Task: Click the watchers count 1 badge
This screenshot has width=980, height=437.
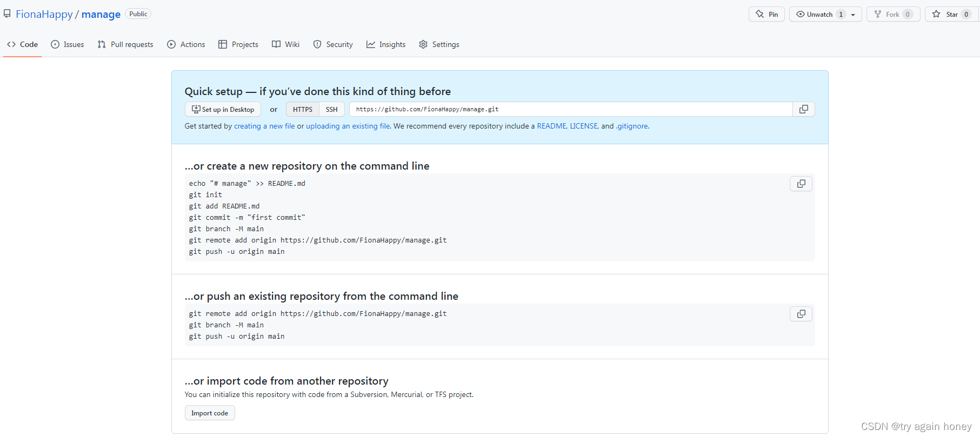Action: (841, 14)
